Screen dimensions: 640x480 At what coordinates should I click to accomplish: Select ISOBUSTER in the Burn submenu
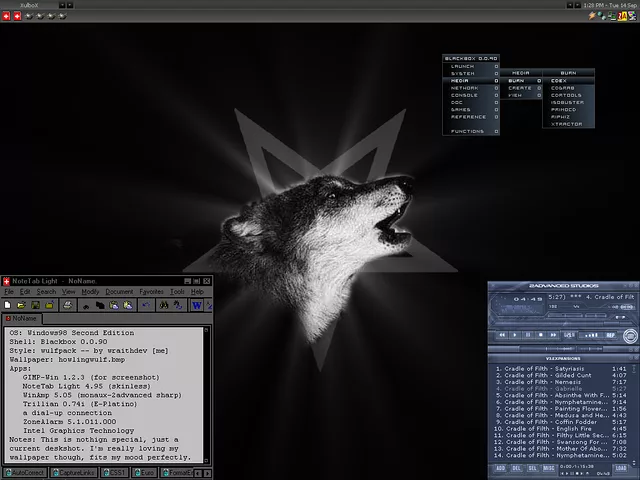pos(568,102)
